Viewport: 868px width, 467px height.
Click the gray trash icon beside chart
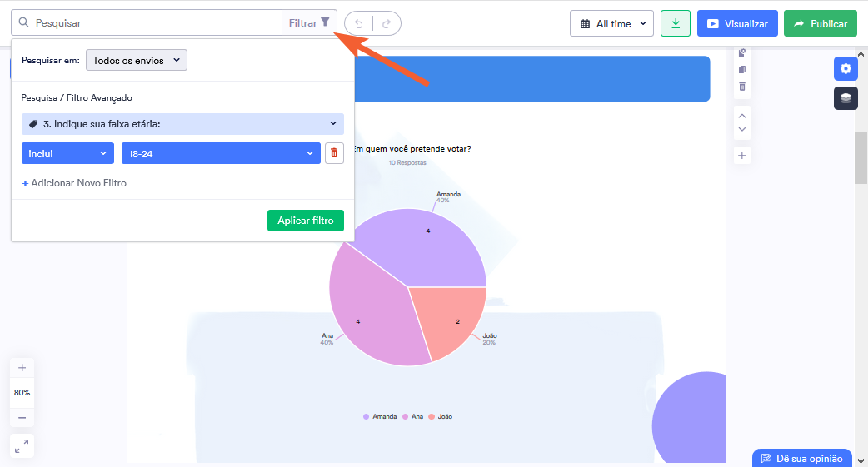click(x=741, y=87)
